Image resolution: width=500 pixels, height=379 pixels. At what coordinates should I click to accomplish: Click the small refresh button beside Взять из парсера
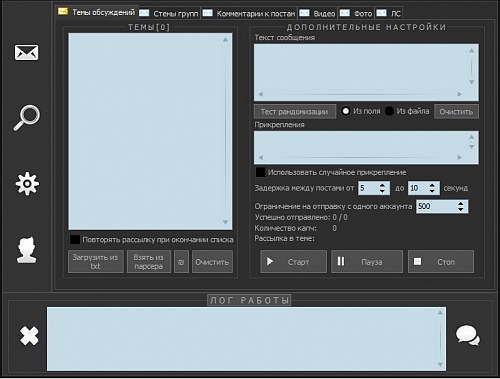[181, 262]
